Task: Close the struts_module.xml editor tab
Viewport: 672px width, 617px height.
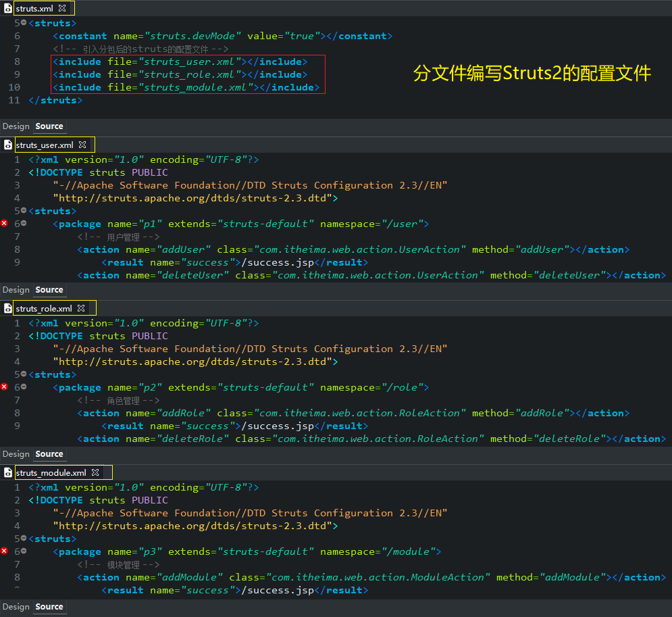Action: (95, 472)
